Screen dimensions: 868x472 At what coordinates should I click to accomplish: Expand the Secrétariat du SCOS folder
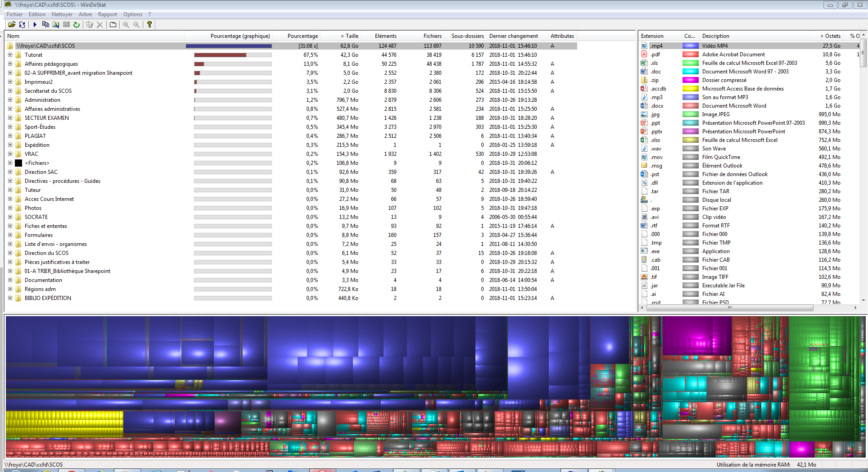click(x=10, y=91)
